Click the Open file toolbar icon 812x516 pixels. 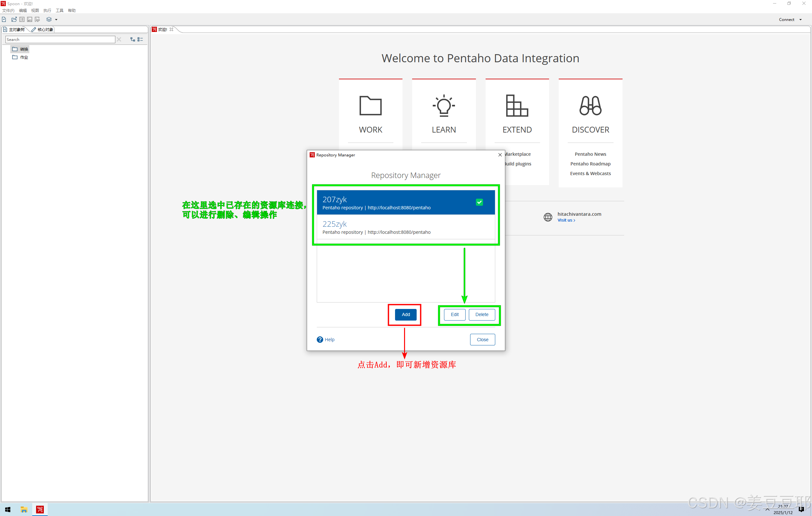14,20
